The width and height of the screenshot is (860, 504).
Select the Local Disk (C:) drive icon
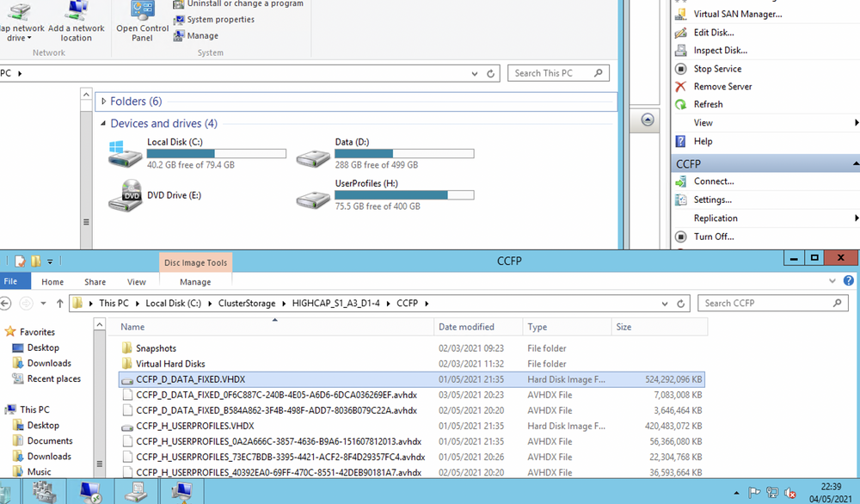click(x=125, y=154)
